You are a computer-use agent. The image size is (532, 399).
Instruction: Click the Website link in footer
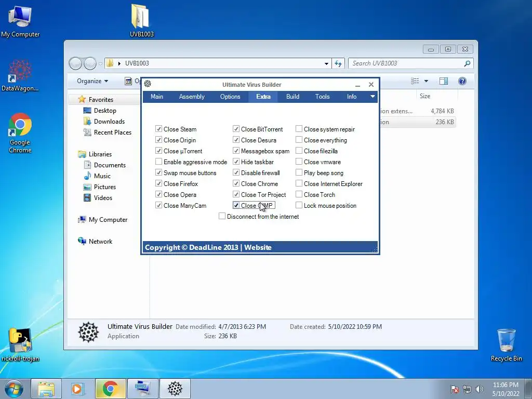[x=258, y=247]
